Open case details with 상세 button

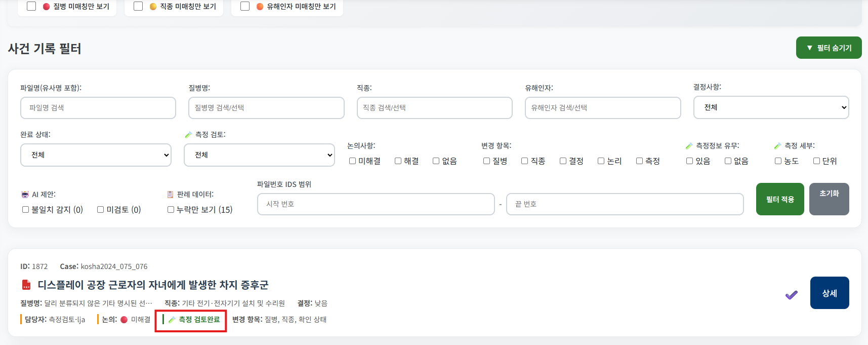tap(830, 293)
